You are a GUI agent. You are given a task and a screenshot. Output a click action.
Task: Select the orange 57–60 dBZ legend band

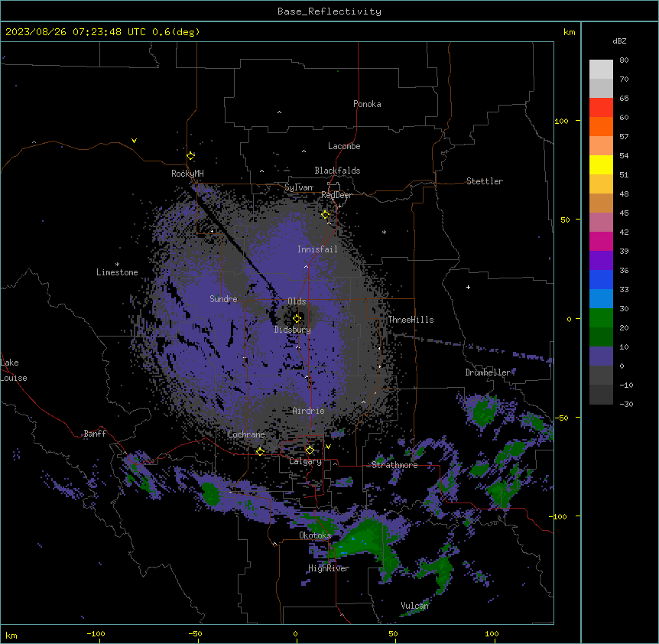[601, 126]
